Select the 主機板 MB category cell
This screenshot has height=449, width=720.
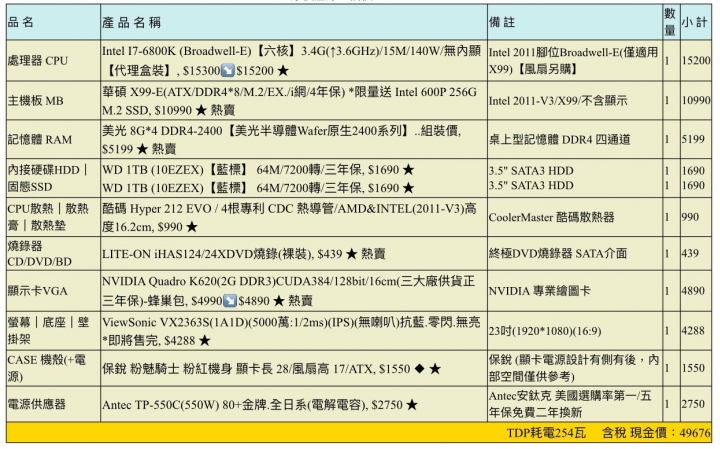pyautogui.click(x=53, y=101)
